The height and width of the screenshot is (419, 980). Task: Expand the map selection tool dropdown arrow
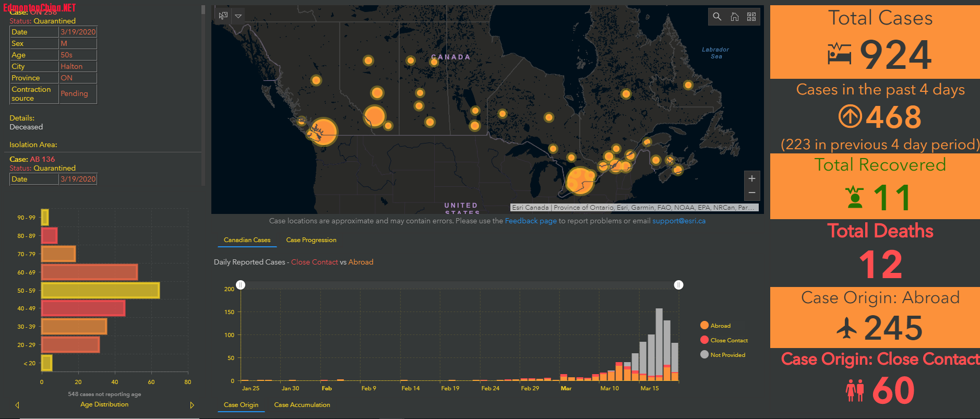238,16
